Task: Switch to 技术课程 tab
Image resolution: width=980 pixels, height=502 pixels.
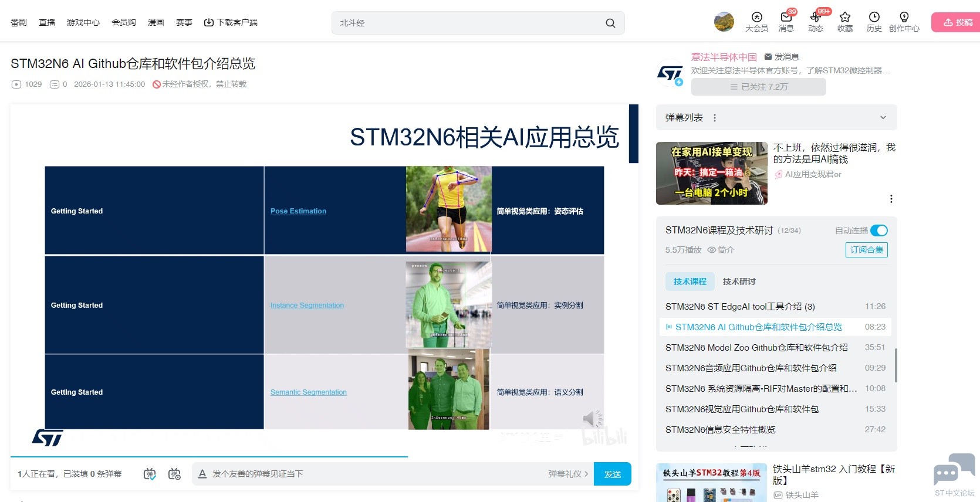Action: [x=690, y=281]
